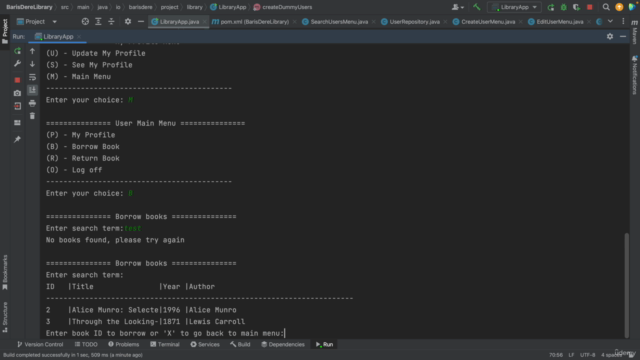Run LibraryApp from top toolbar
The width and height of the screenshot is (640, 360).
tap(551, 7)
